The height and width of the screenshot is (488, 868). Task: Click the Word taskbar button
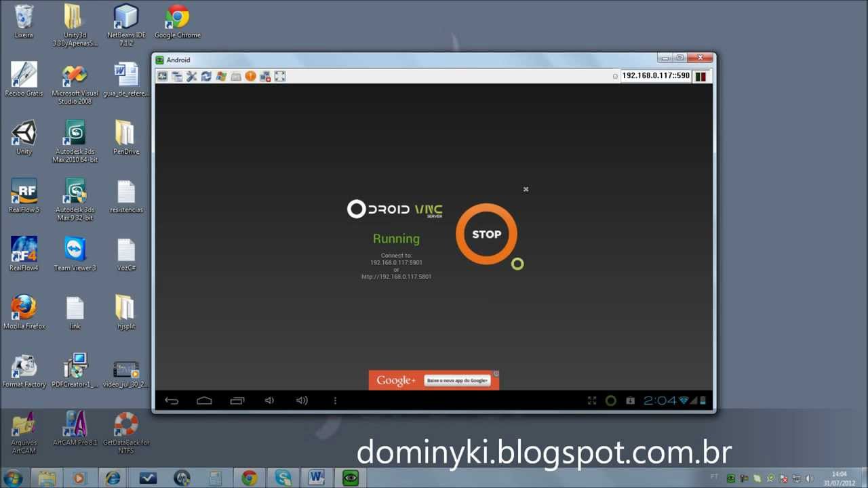pos(317,479)
